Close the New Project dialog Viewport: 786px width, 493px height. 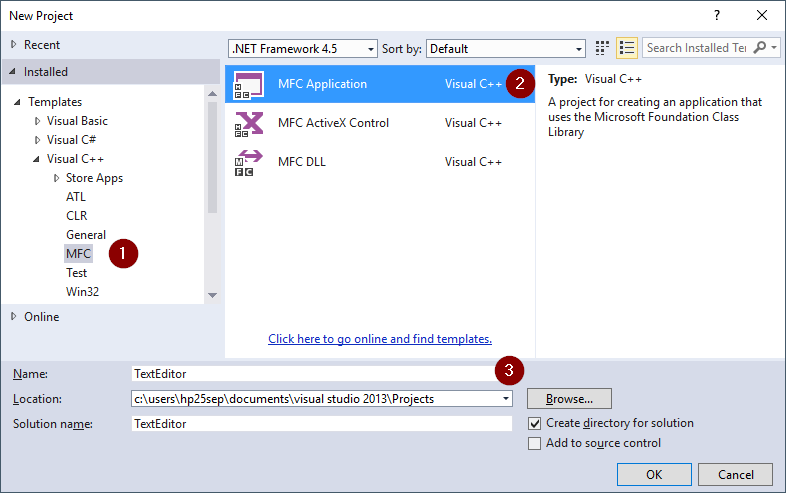[x=762, y=15]
